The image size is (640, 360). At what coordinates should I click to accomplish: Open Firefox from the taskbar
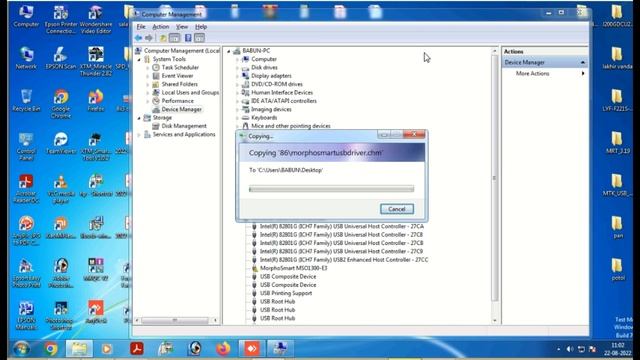click(x=223, y=349)
